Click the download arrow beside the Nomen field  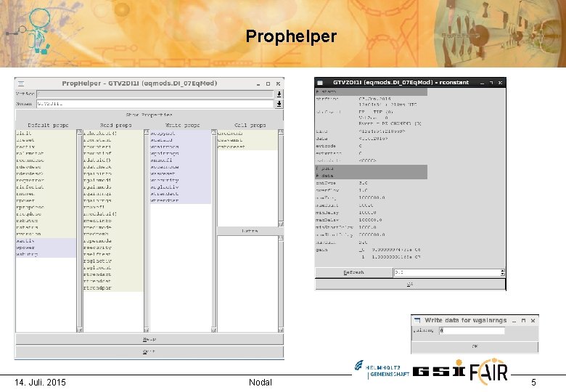pyautogui.click(x=279, y=104)
